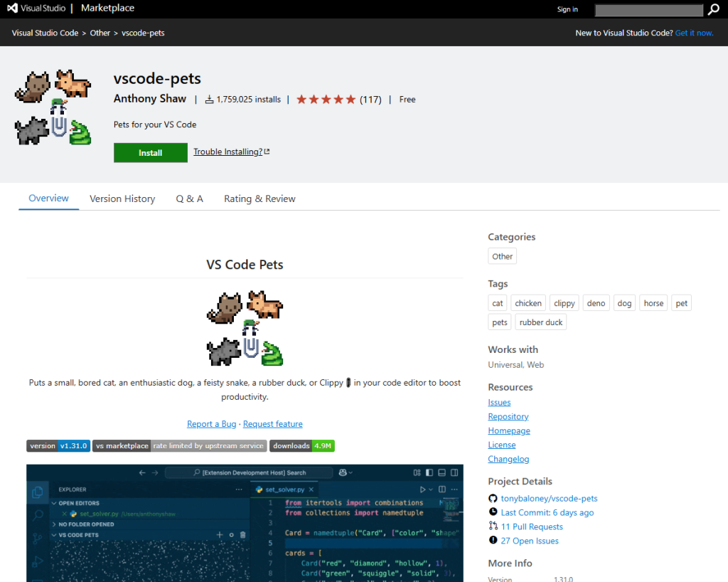Click the downloads 4.9M badge
728x582 pixels.
coord(301,446)
